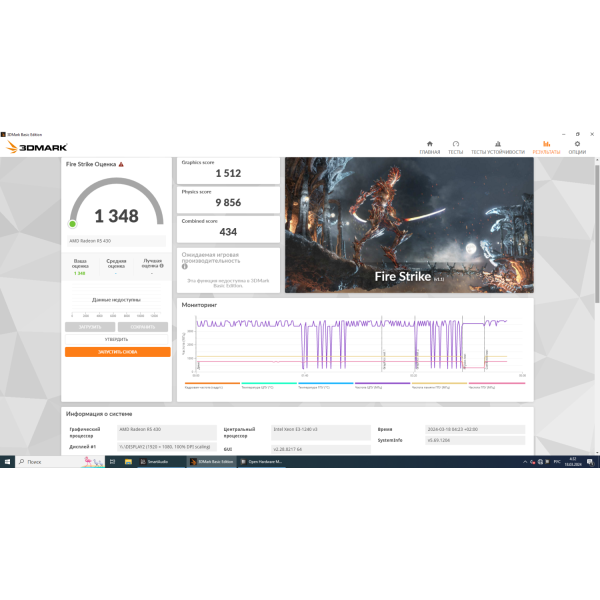Click the vertical scrollbar of the results page
This screenshot has height=600, width=600.
click(x=597, y=234)
